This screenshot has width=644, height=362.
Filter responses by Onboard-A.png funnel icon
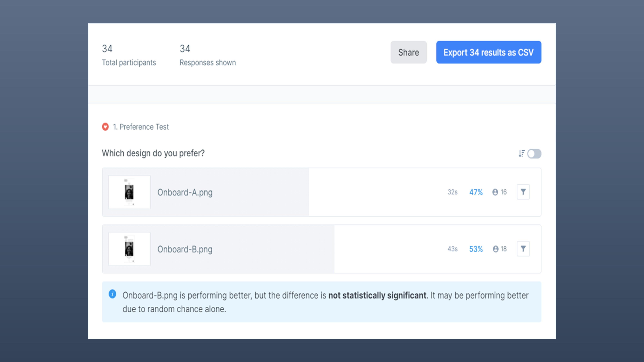click(x=523, y=192)
